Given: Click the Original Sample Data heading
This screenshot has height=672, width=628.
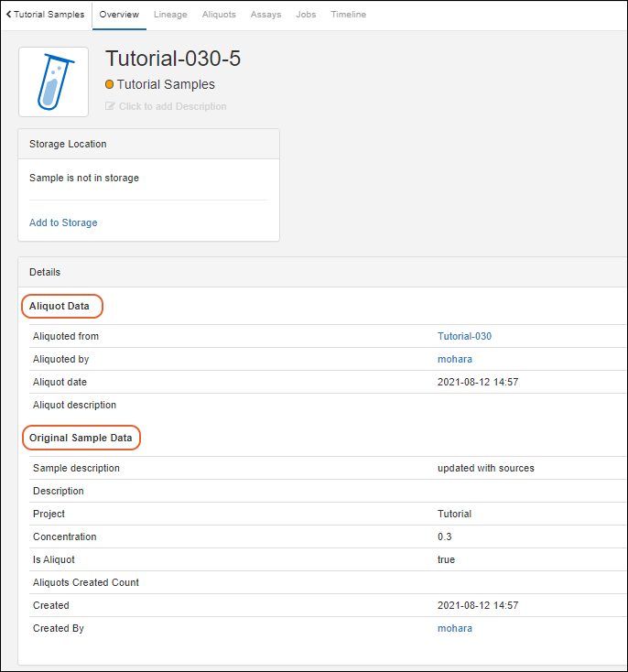Looking at the screenshot, I should click(x=81, y=438).
